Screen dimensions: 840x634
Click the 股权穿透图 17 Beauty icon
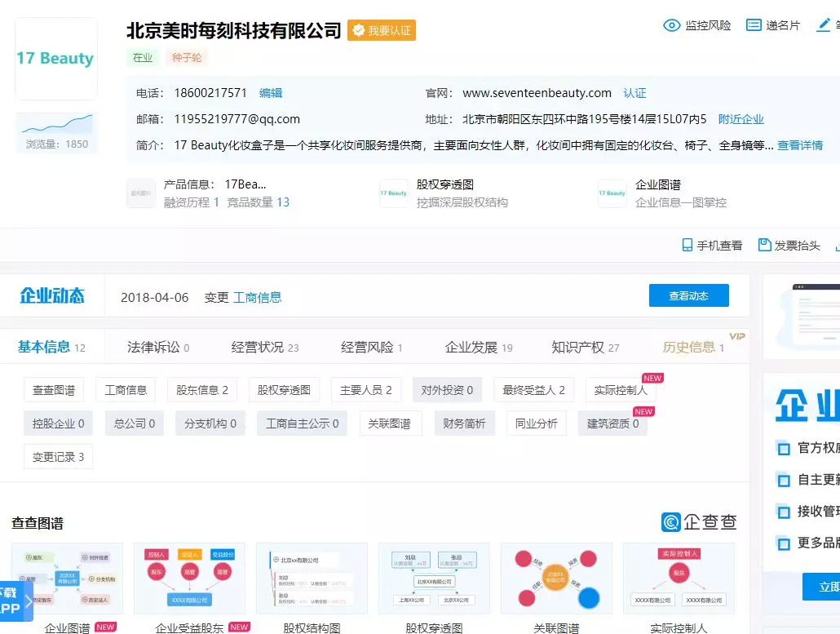click(x=394, y=193)
